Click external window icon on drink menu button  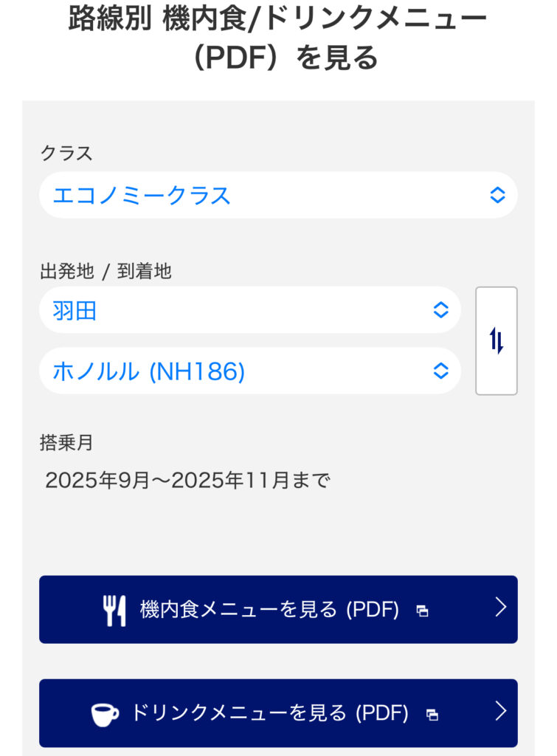[x=432, y=714]
